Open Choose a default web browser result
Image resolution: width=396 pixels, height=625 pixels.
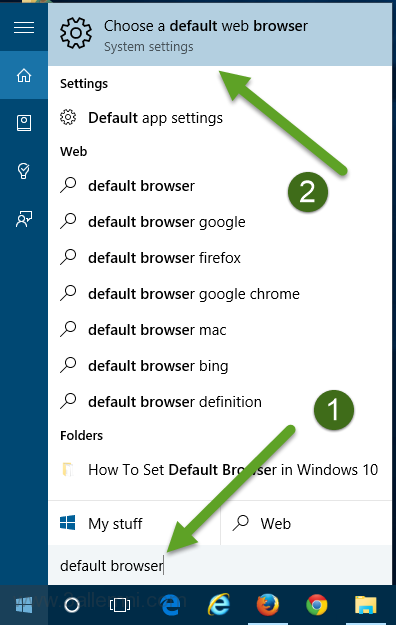point(220,35)
